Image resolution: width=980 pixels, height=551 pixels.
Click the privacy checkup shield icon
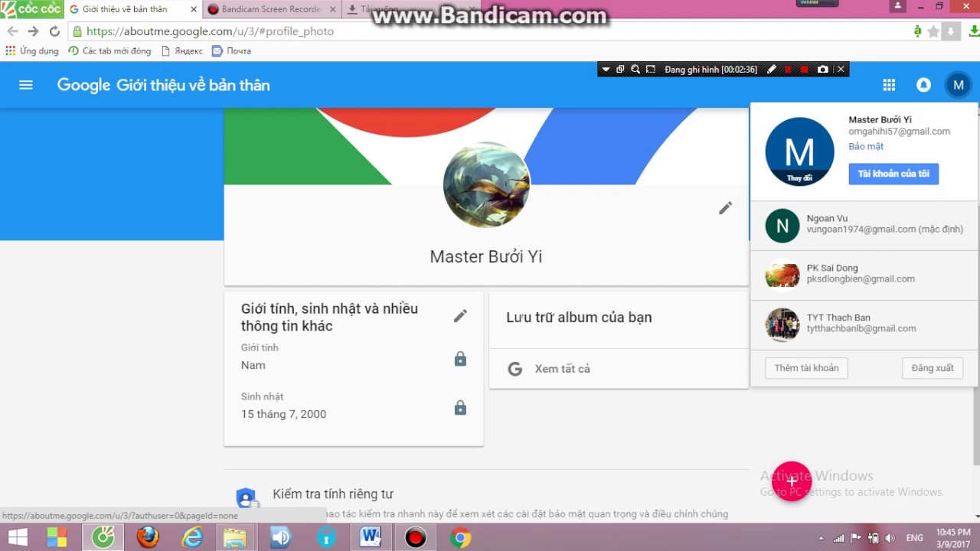(x=246, y=498)
